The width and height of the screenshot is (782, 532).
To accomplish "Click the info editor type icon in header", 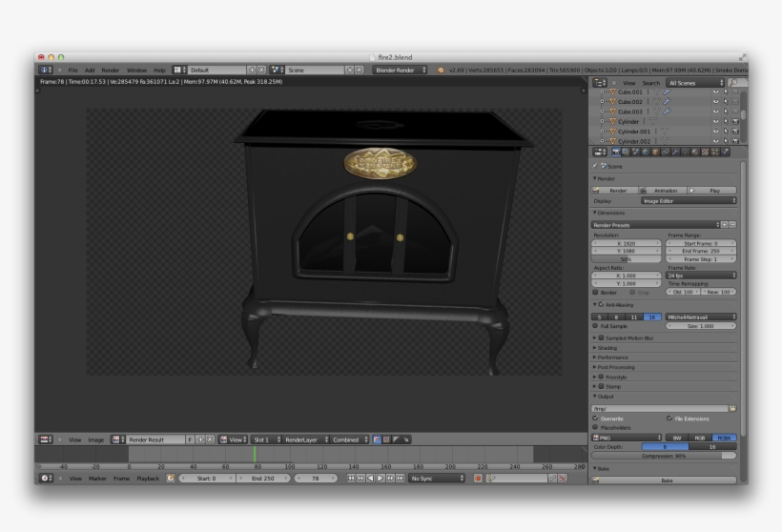I will (46, 70).
